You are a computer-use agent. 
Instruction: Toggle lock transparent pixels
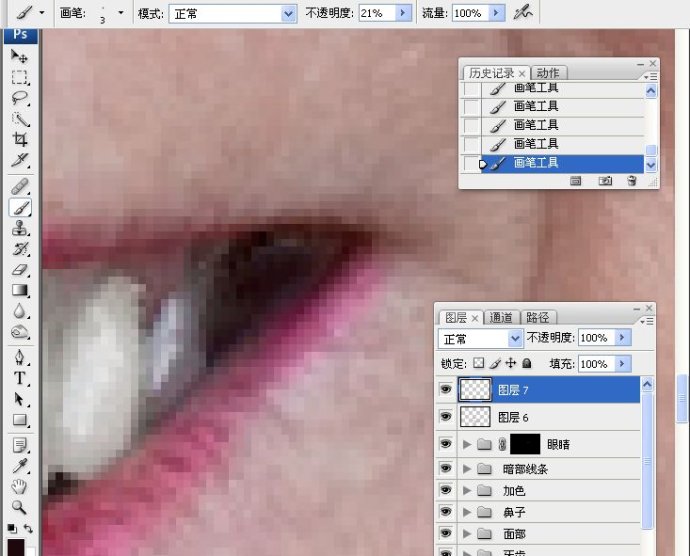[x=478, y=363]
